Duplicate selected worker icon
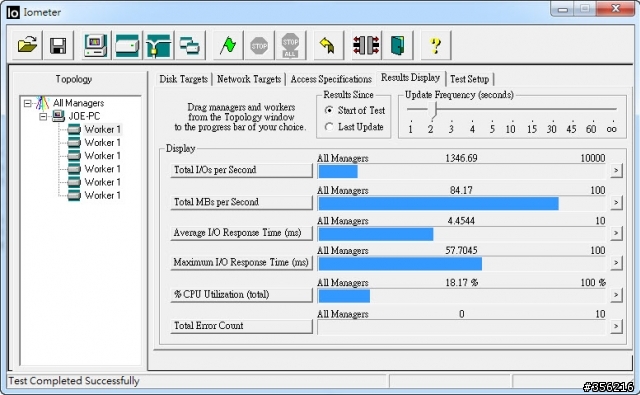 tap(190, 45)
